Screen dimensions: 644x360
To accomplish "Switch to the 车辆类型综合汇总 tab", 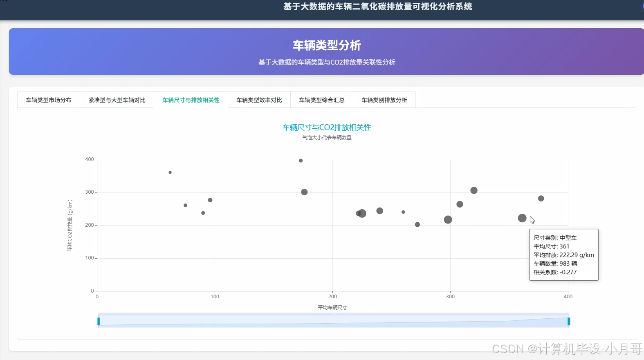I will 322,100.
